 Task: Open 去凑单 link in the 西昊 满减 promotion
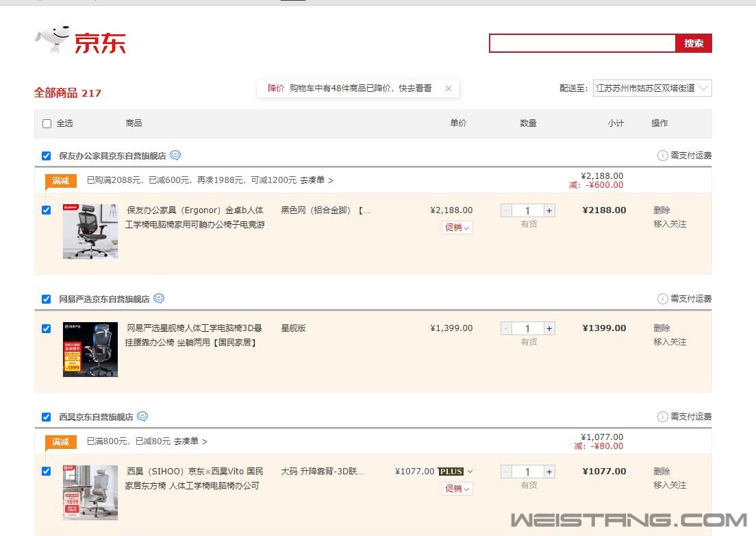pos(190,441)
